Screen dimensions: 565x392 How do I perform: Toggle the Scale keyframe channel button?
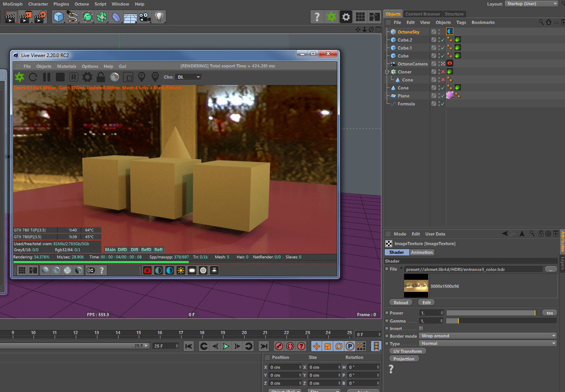(x=328, y=346)
